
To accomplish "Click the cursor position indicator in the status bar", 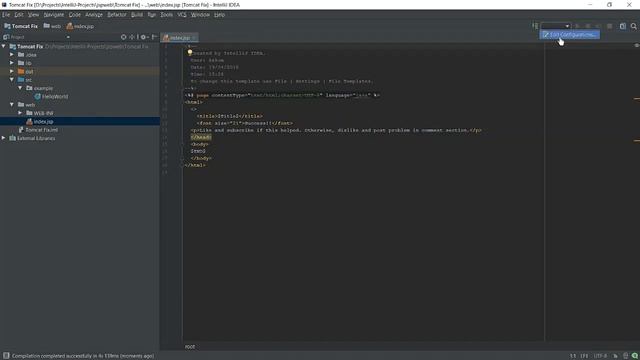I will [x=573, y=356].
